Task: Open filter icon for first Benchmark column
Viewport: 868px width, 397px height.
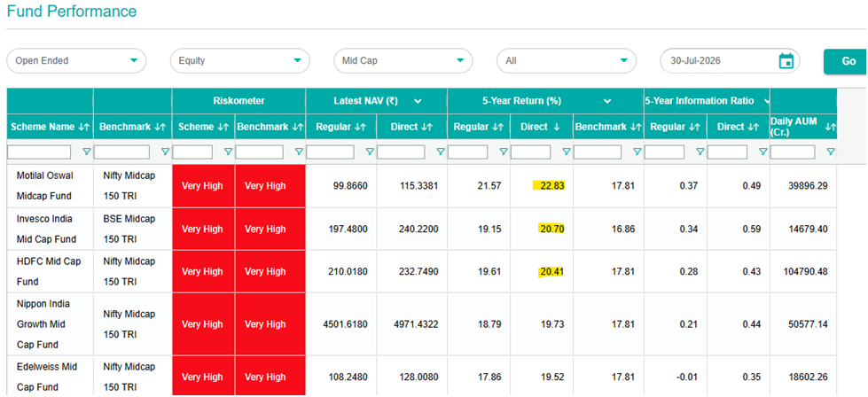Action: [165, 152]
